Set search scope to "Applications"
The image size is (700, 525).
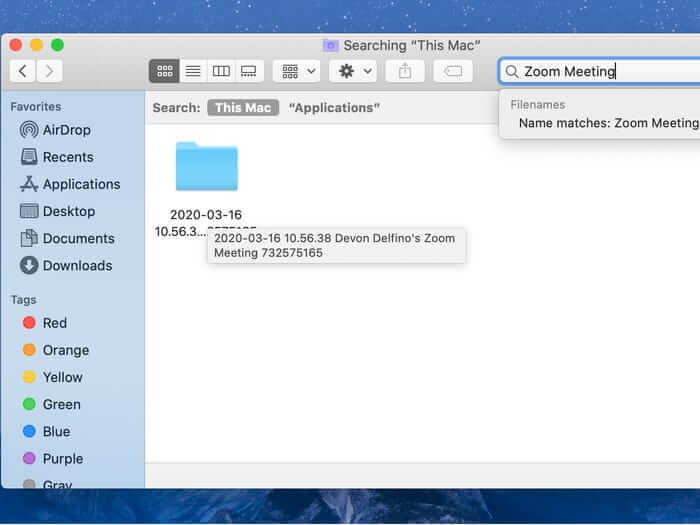click(334, 108)
